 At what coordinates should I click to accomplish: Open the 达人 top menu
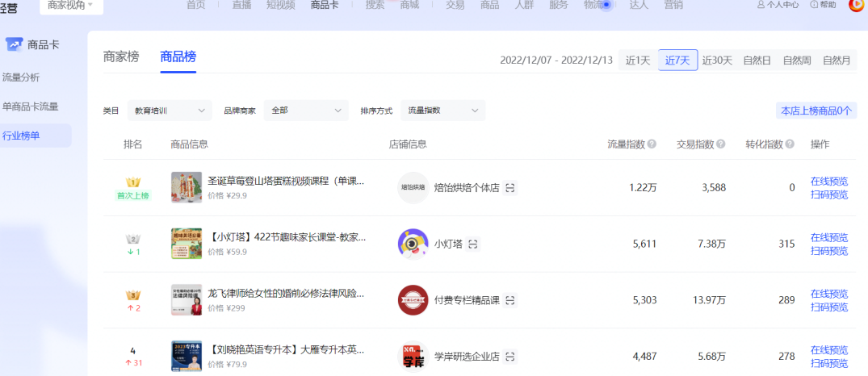[x=639, y=5]
